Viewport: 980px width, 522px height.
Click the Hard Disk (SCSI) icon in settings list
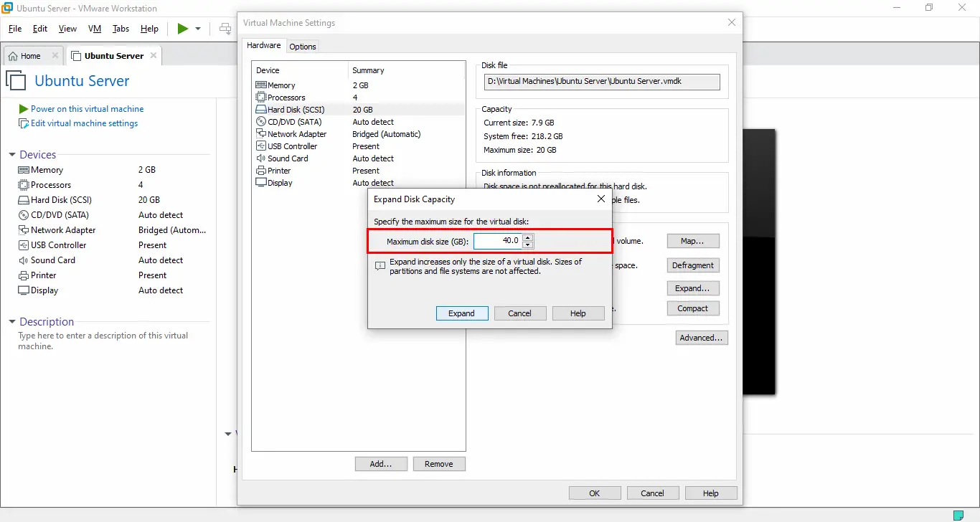pyautogui.click(x=261, y=110)
